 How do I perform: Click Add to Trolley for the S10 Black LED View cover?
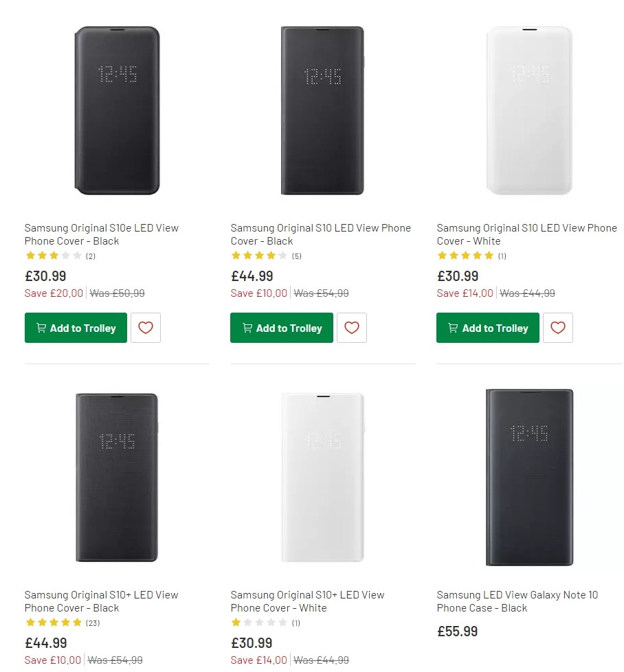point(282,328)
